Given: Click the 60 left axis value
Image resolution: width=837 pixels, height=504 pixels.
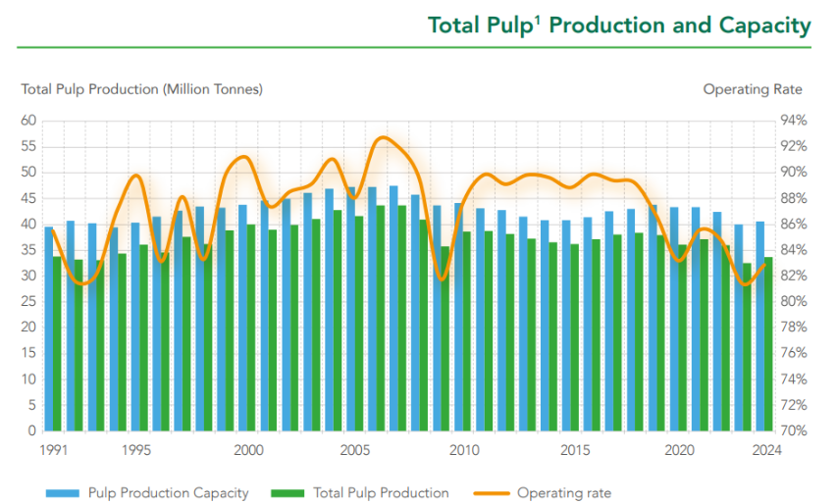Looking at the screenshot, I should click(28, 121).
